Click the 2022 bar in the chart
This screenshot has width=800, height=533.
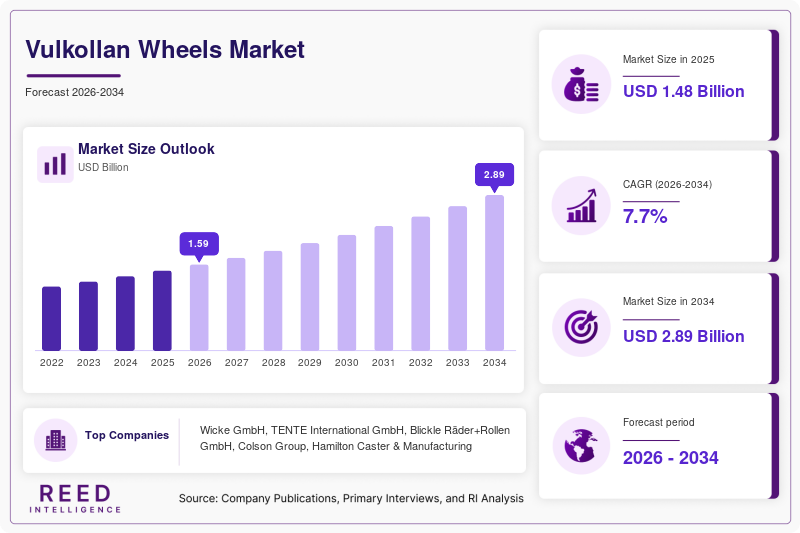tap(52, 319)
